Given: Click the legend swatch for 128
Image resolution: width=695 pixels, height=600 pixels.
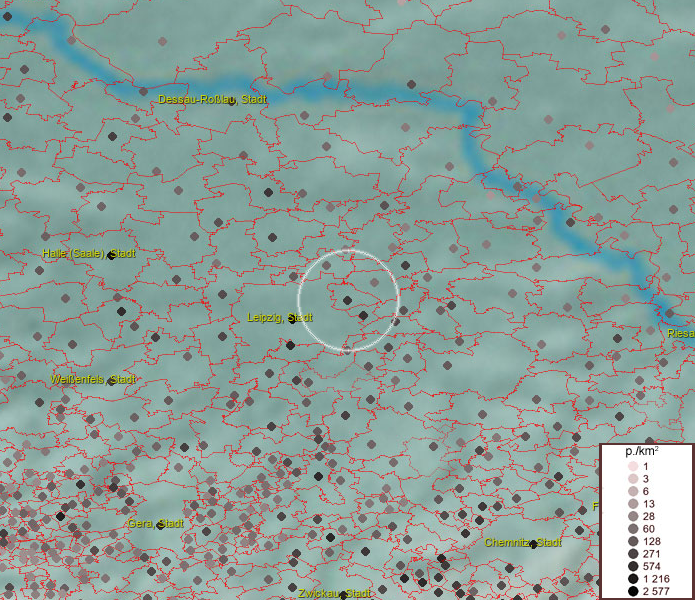Looking at the screenshot, I should [x=632, y=541].
